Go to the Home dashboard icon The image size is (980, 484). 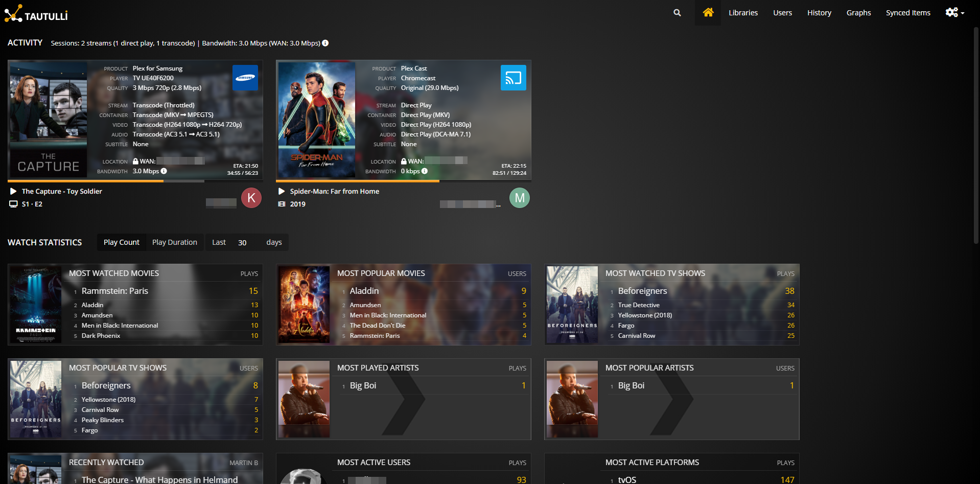[x=708, y=13]
